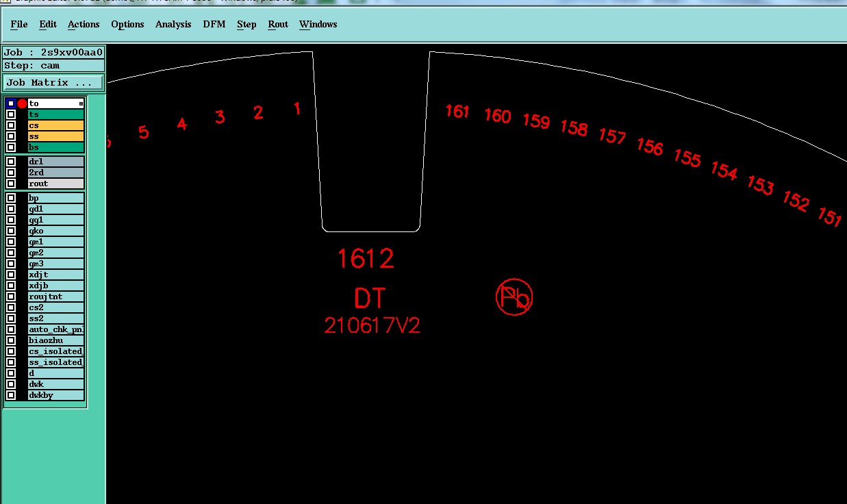The height and width of the screenshot is (504, 847).
Task: Open the Step menu
Action: pos(246,24)
